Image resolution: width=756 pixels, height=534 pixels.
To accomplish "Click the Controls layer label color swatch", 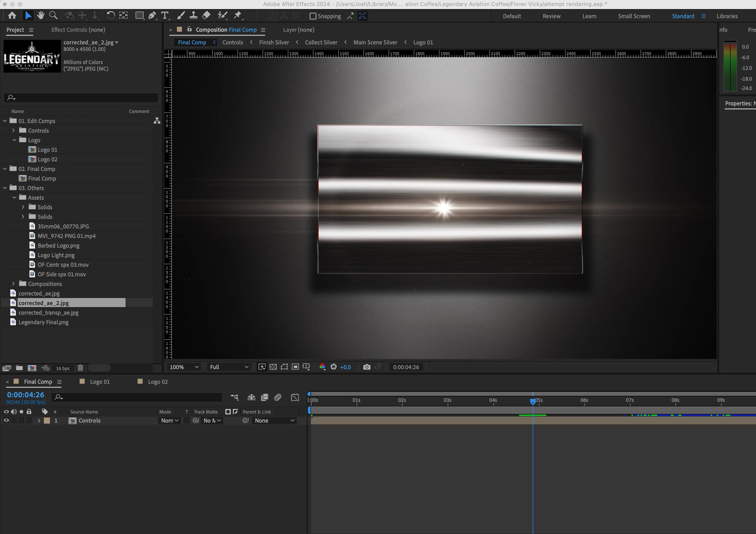I will tap(47, 420).
